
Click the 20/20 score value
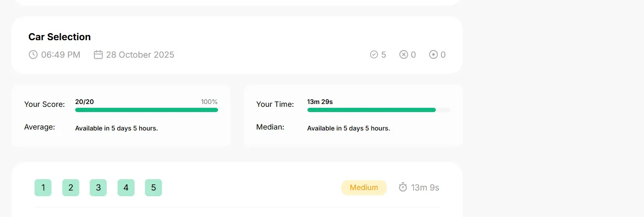(x=85, y=102)
